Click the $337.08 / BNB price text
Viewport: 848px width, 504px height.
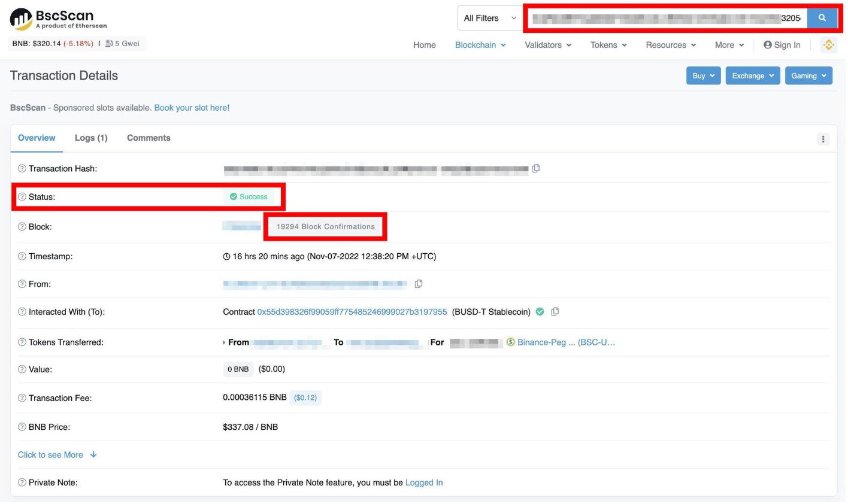(251, 427)
